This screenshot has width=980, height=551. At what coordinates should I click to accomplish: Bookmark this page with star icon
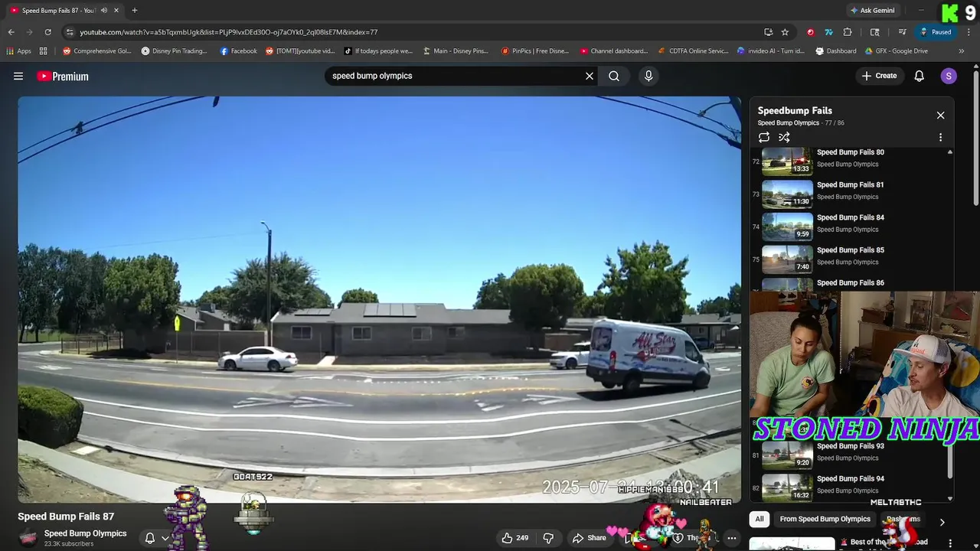(785, 32)
